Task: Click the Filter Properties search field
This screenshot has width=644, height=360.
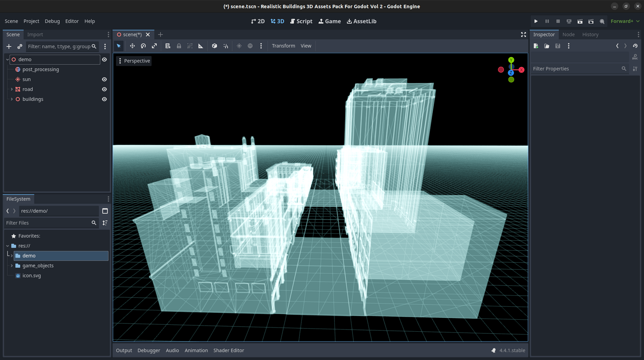Action: tap(575, 69)
